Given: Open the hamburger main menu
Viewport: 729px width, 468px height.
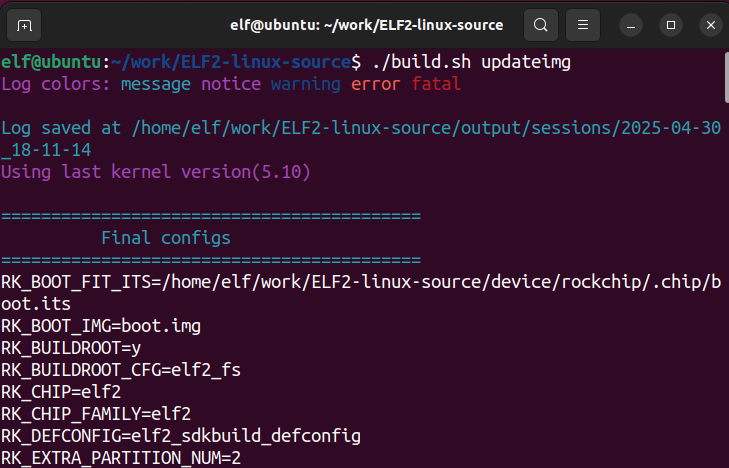Looking at the screenshot, I should [583, 25].
